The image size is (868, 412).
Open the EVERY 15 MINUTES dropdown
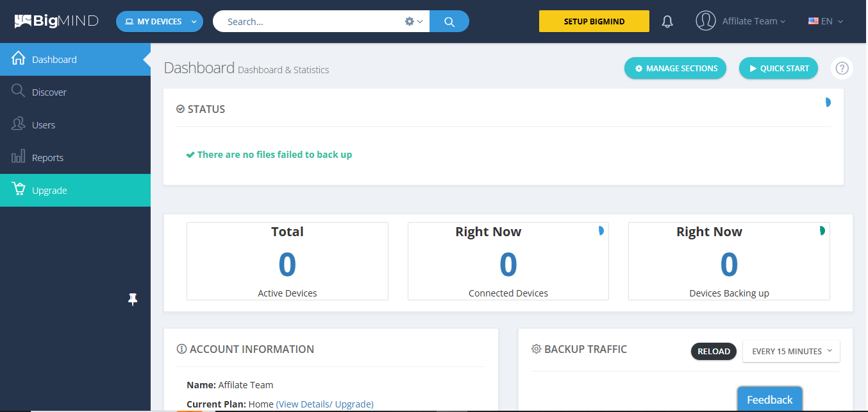tap(791, 351)
